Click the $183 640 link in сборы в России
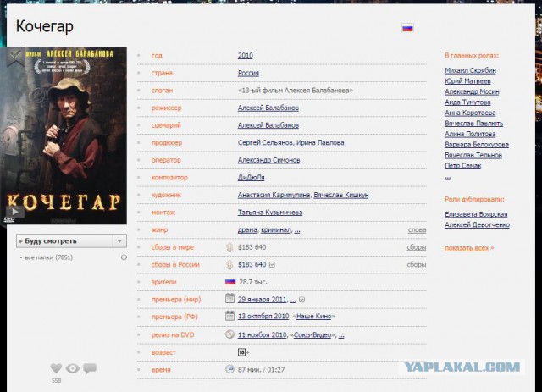 click(x=252, y=264)
